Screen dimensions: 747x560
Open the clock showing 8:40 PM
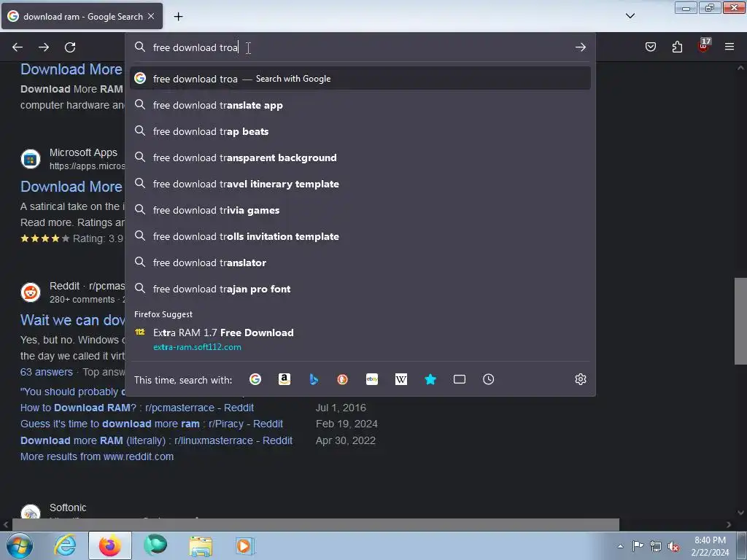click(710, 546)
